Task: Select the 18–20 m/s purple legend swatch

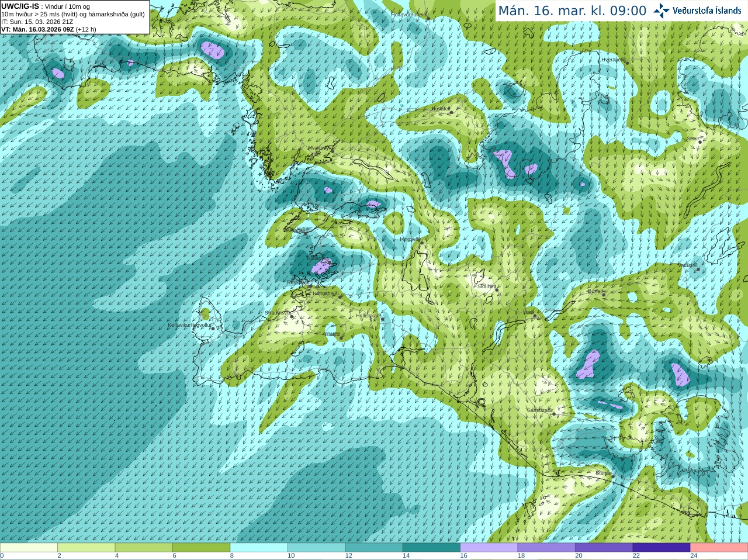Action: pyautogui.click(x=546, y=548)
